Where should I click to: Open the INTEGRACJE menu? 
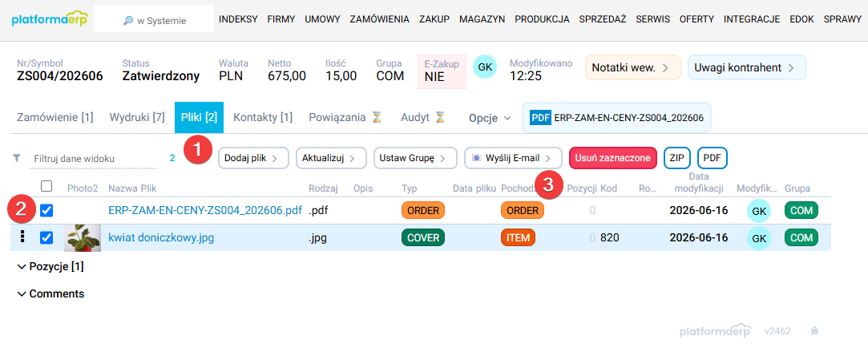click(x=752, y=19)
